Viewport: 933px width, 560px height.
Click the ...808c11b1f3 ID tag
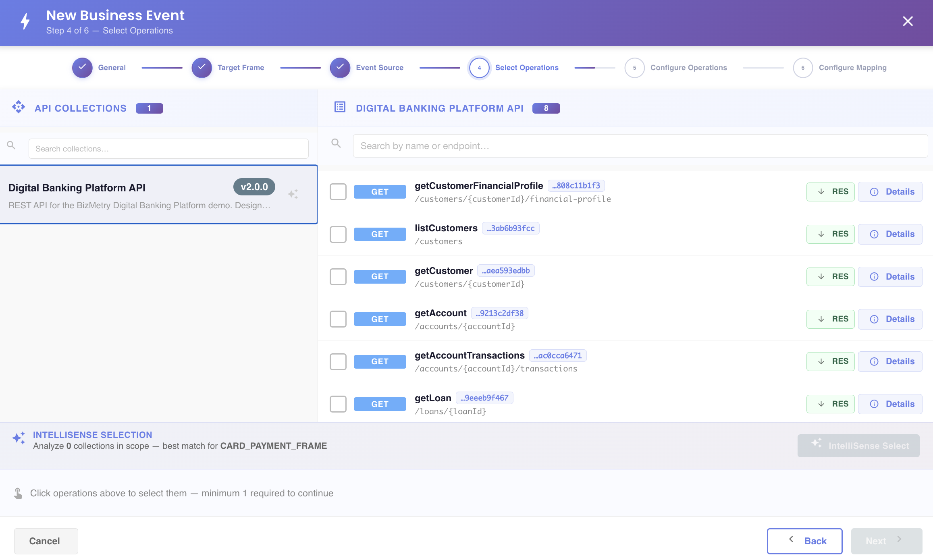point(576,186)
